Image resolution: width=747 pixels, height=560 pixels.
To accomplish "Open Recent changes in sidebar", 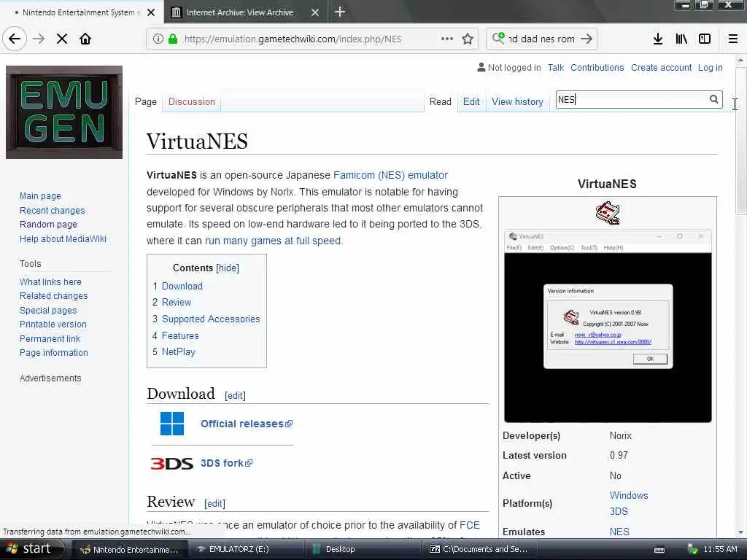I will [x=52, y=210].
